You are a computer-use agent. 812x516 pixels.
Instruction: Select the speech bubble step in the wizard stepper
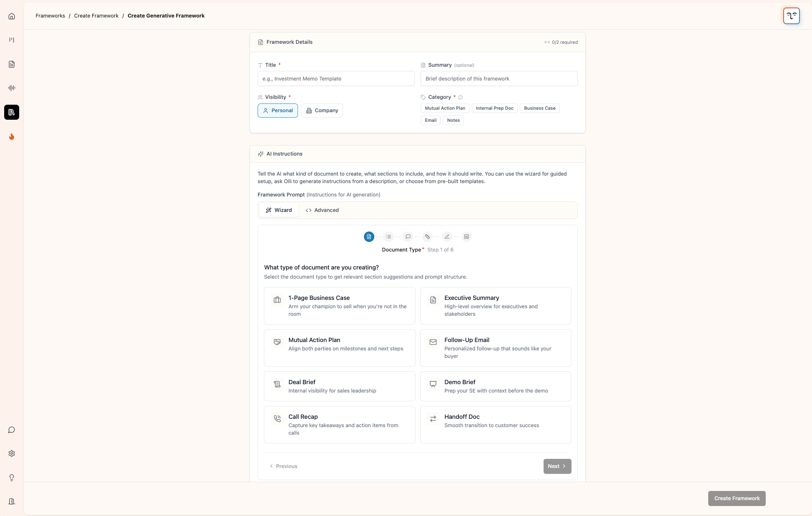(x=408, y=237)
